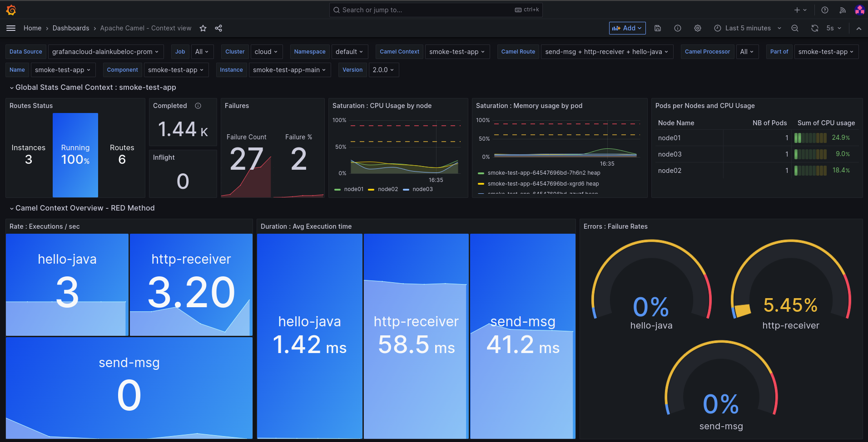Click the Grafana logo icon

tap(11, 10)
